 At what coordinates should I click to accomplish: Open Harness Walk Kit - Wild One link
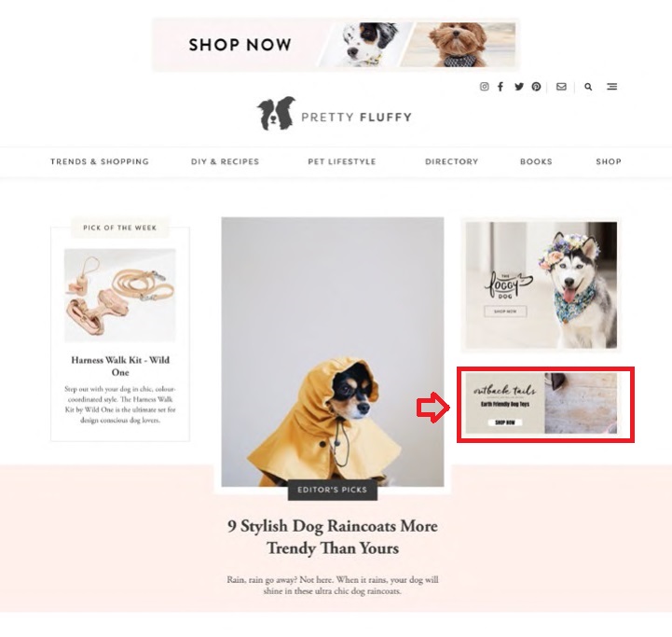[120, 366]
